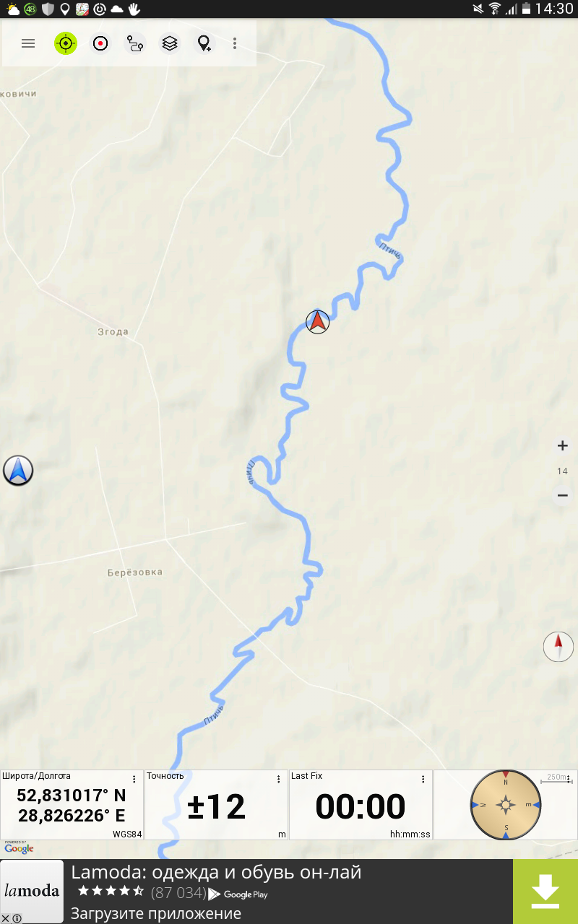This screenshot has width=578, height=924.
Task: Open the toolbar overflow three-dots menu
Action: (x=235, y=43)
